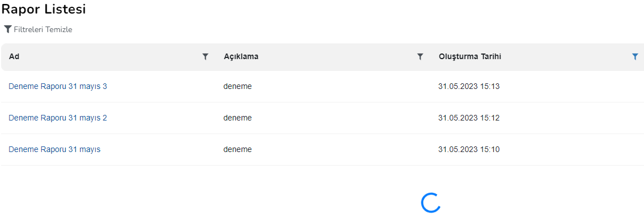Click the funnel icon beside Filtreleri Temizle
Screen dimensions: 644x223
click(7, 29)
